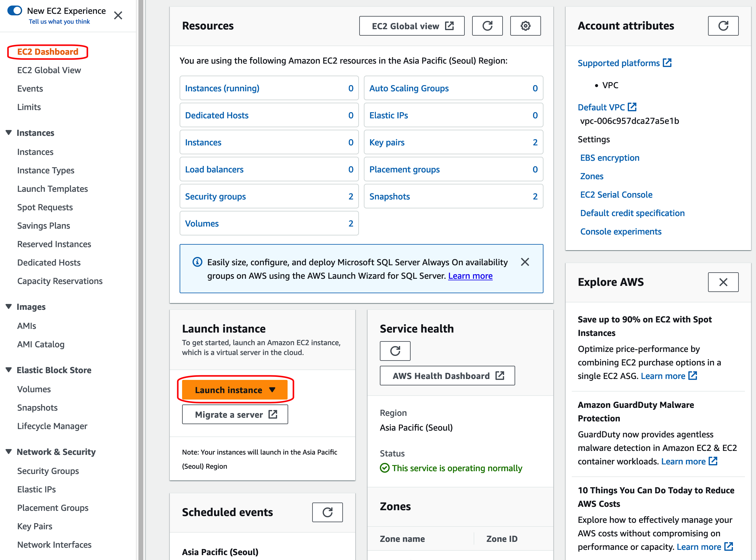Click info icon in SQL Server banner

pyautogui.click(x=197, y=262)
